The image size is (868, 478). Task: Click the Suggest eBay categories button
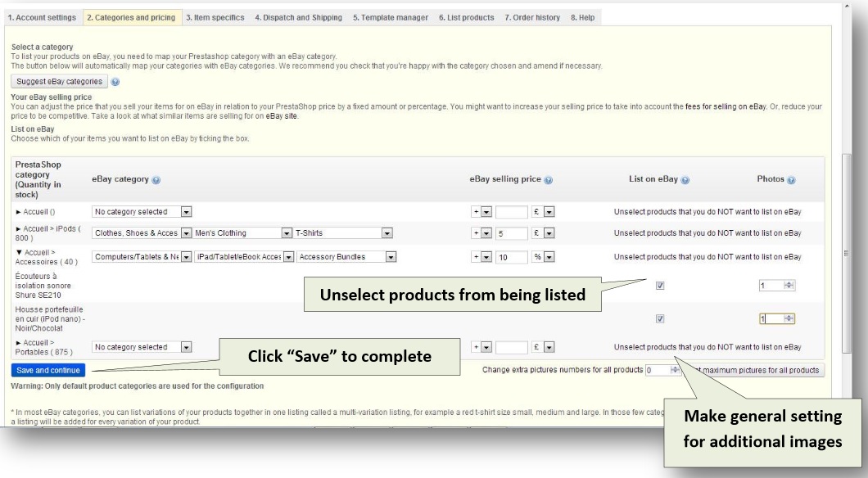coord(59,81)
